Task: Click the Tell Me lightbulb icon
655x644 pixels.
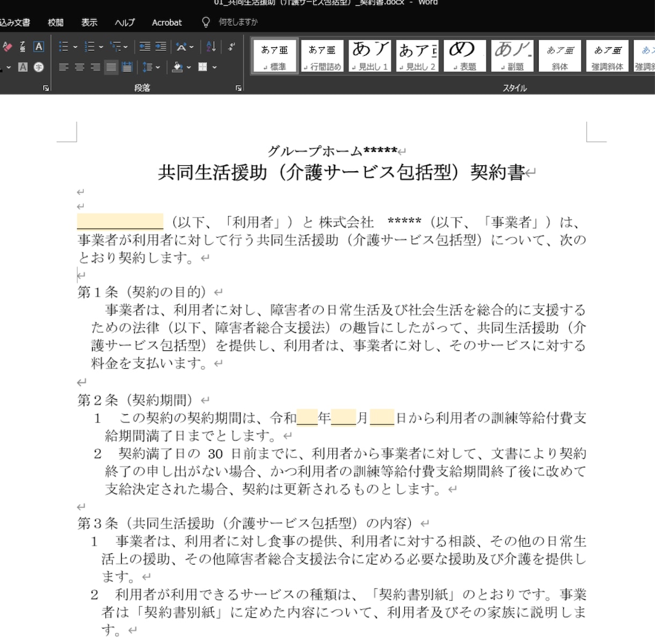Action: click(206, 22)
